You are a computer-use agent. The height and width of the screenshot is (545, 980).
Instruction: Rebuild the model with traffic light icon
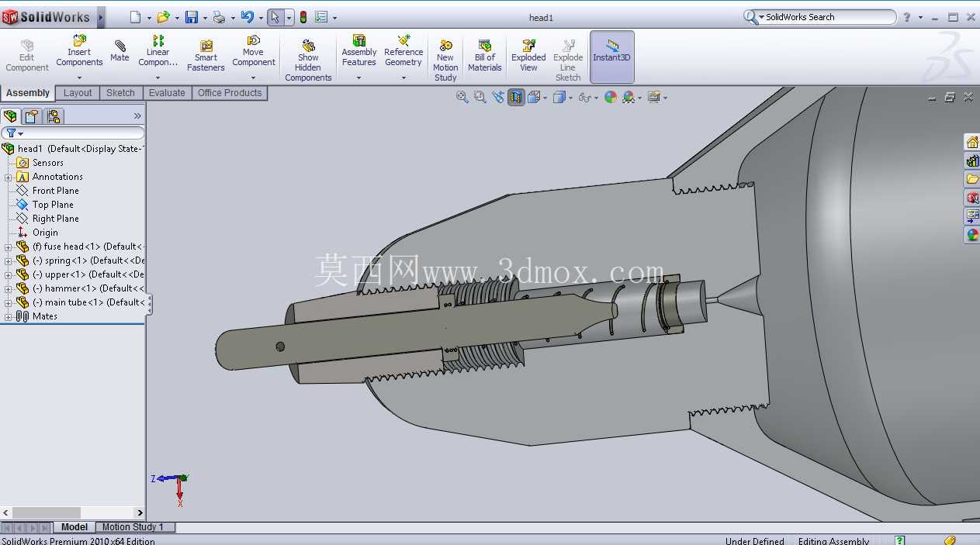tap(303, 17)
